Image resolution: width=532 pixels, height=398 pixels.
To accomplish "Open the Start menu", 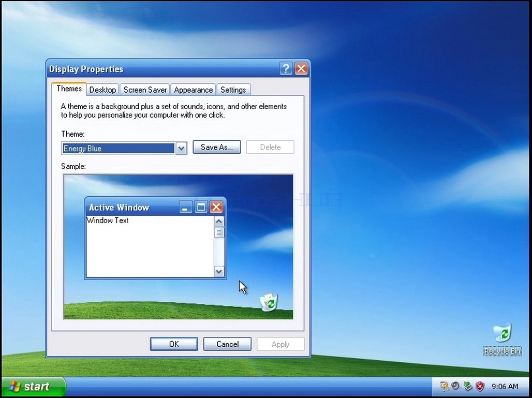I will (x=33, y=387).
